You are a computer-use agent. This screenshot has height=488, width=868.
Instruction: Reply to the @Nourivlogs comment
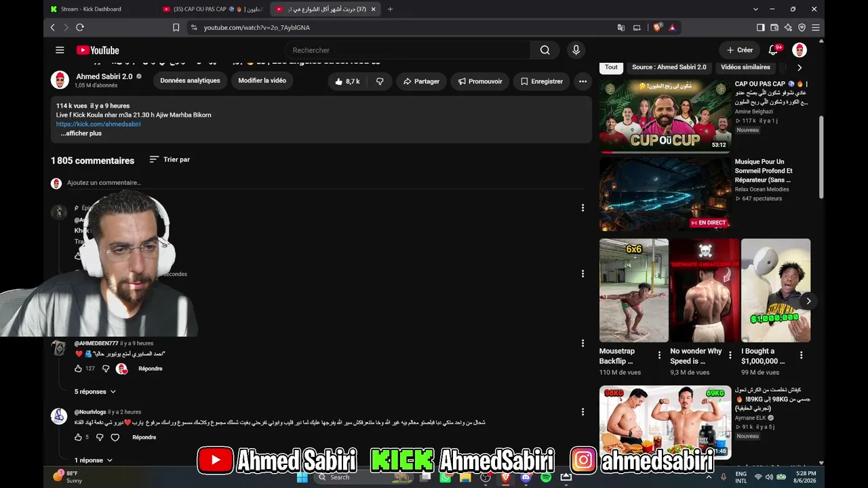144,437
